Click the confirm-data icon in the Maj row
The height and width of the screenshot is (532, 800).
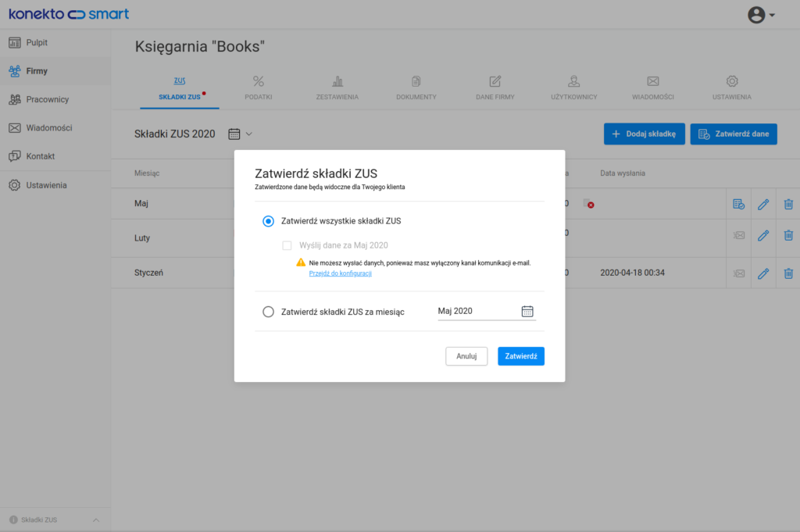point(739,205)
